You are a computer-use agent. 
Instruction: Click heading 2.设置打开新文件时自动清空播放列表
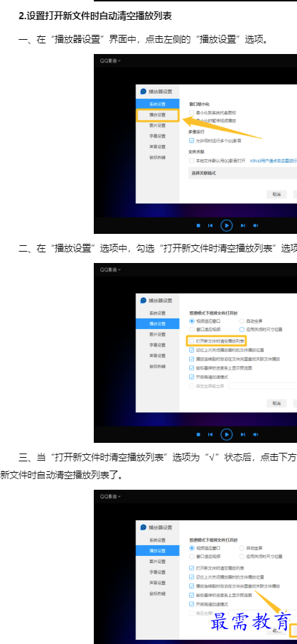[x=95, y=16]
